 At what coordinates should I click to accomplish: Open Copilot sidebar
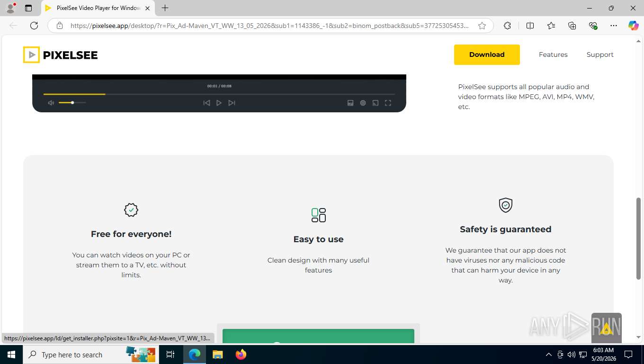coord(634,26)
